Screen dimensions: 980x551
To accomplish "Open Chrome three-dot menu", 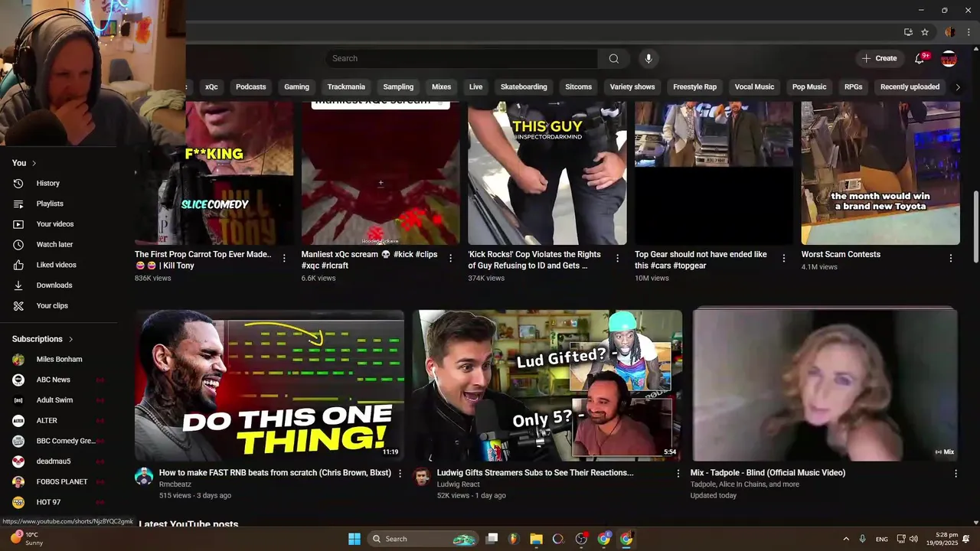I will coord(969,32).
